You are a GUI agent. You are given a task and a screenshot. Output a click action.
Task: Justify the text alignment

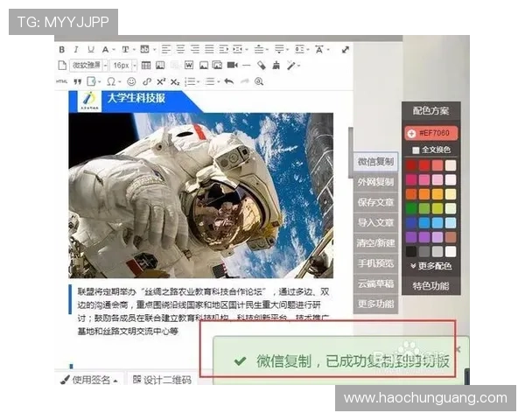(x=209, y=50)
